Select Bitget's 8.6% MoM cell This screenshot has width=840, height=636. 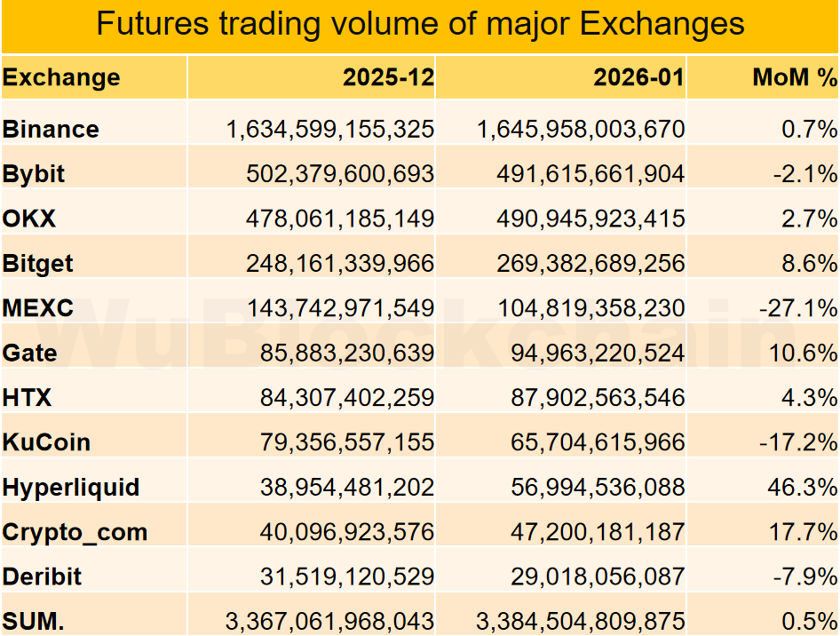[809, 264]
